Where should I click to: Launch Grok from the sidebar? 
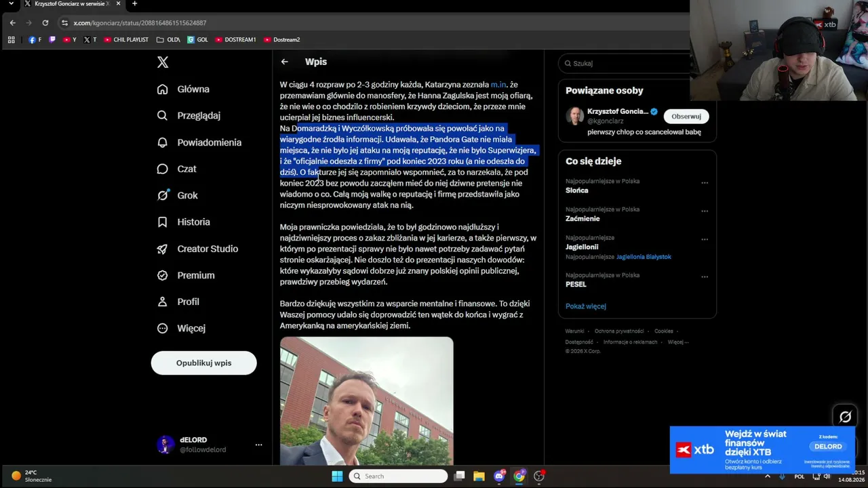[x=177, y=195]
